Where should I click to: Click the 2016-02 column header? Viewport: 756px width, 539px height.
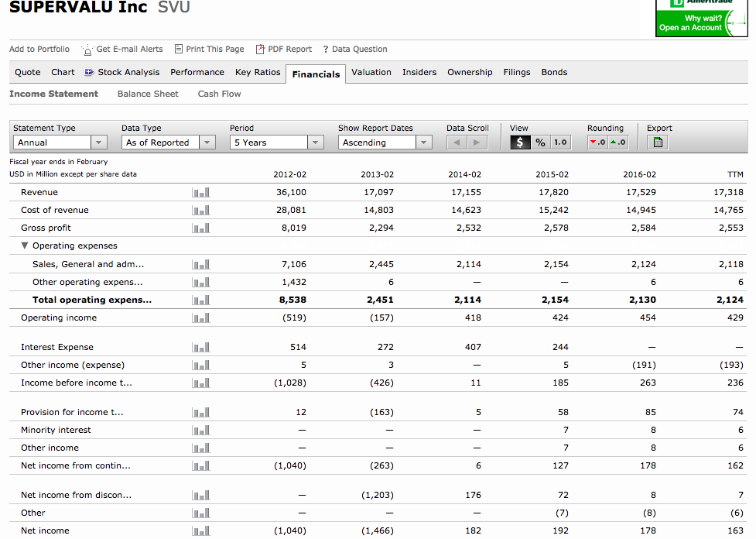(639, 175)
